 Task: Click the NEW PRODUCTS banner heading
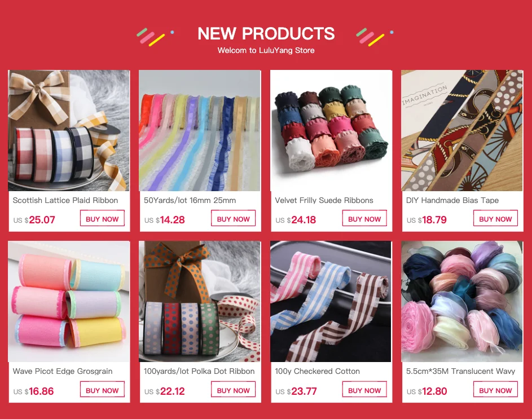click(x=266, y=33)
